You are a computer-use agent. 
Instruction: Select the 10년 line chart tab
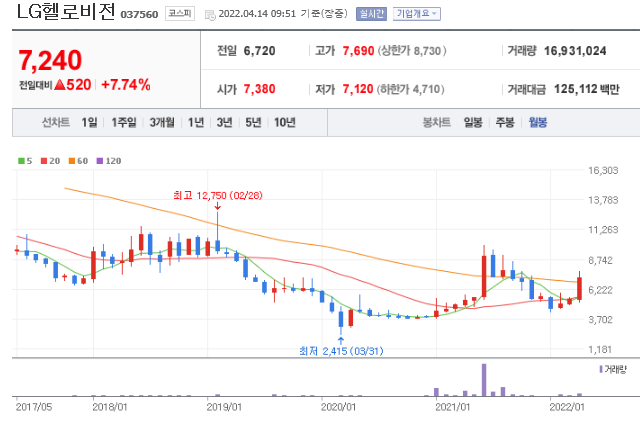(284, 122)
